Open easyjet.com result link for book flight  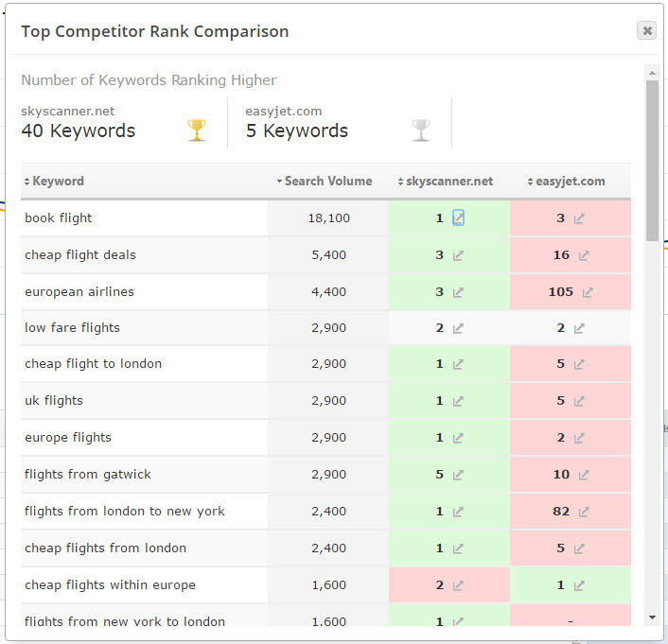(578, 219)
